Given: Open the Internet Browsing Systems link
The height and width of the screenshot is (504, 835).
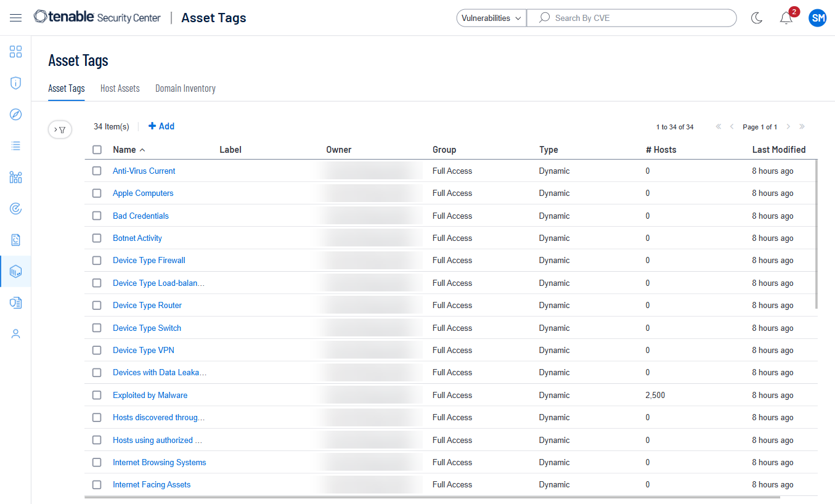Looking at the screenshot, I should point(160,462).
